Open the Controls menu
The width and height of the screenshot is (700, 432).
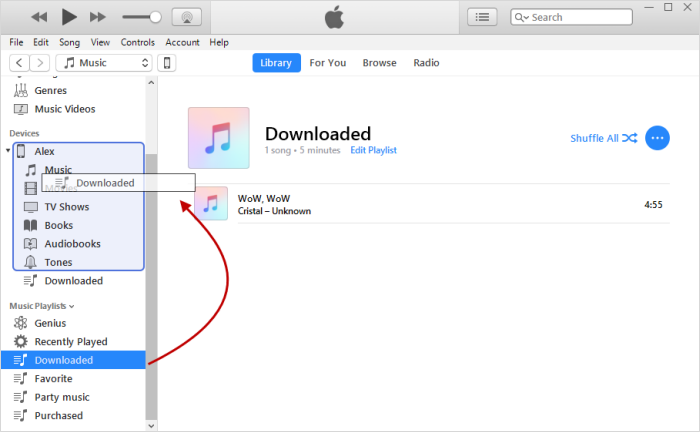tap(138, 42)
